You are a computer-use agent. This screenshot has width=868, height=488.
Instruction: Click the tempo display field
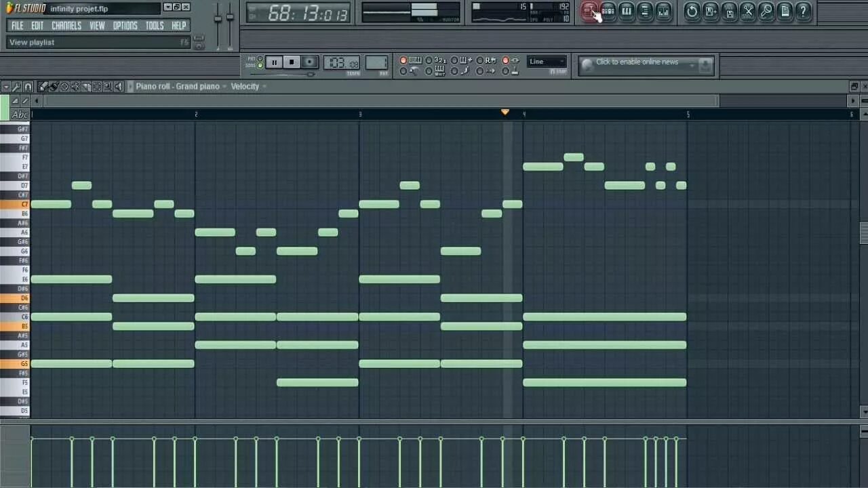[x=343, y=63]
